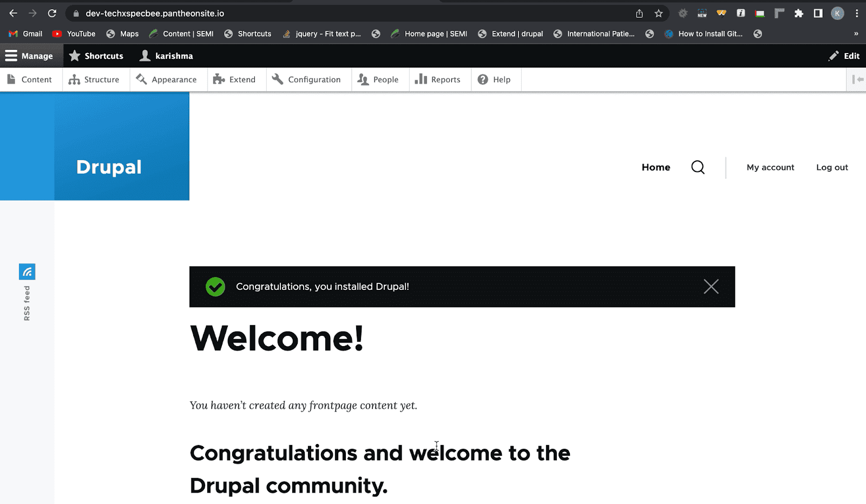The height and width of the screenshot is (504, 866).
Task: Open the Home page | SEMI bookmark
Action: [429, 34]
